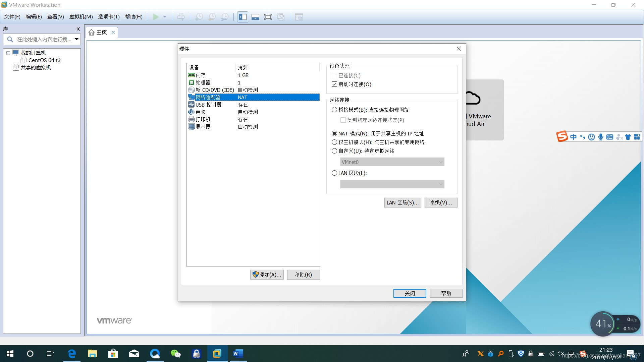The height and width of the screenshot is (362, 644).
Task: Toggle 复制物理网络连接状态(P) checkbox
Action: 343,120
